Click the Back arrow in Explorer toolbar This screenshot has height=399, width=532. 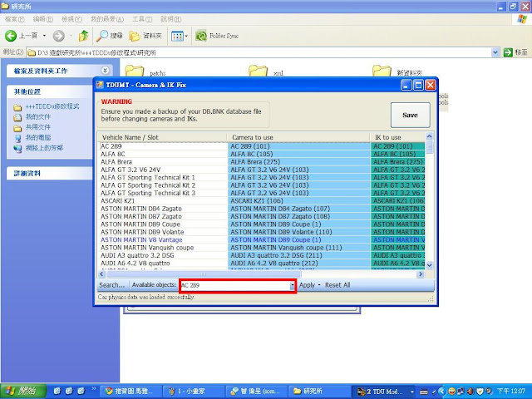(11, 36)
